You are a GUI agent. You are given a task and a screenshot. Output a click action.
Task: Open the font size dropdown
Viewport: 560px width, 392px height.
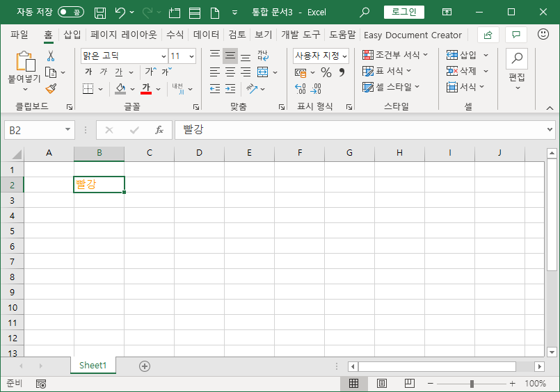[191, 56]
